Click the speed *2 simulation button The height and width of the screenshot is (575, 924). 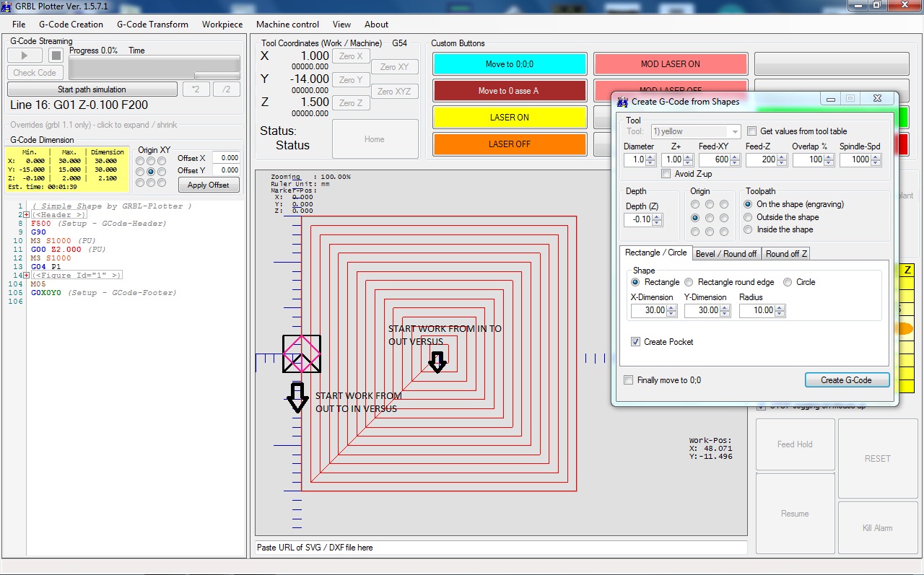(x=196, y=89)
